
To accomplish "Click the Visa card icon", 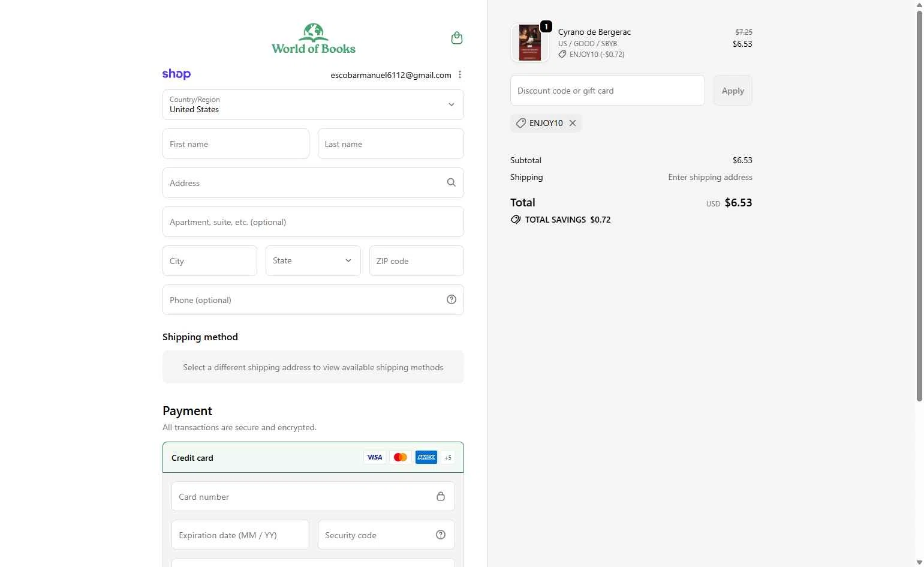I will point(375,457).
